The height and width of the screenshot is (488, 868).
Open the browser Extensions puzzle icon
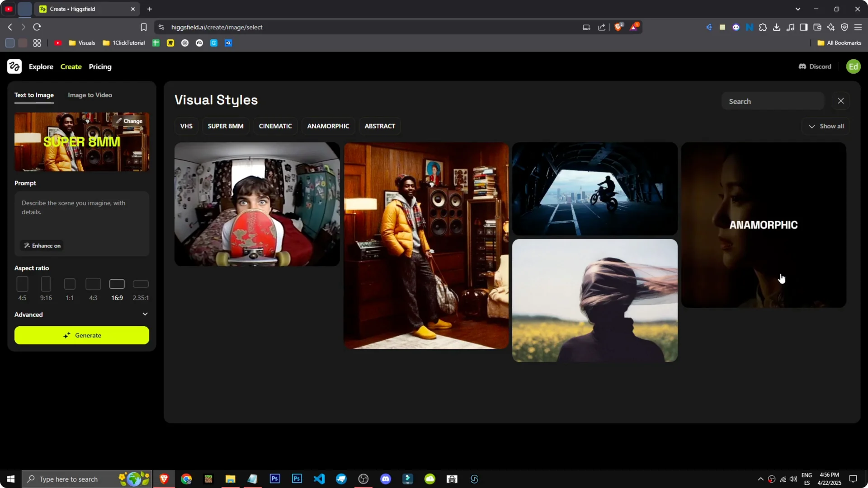tap(763, 27)
